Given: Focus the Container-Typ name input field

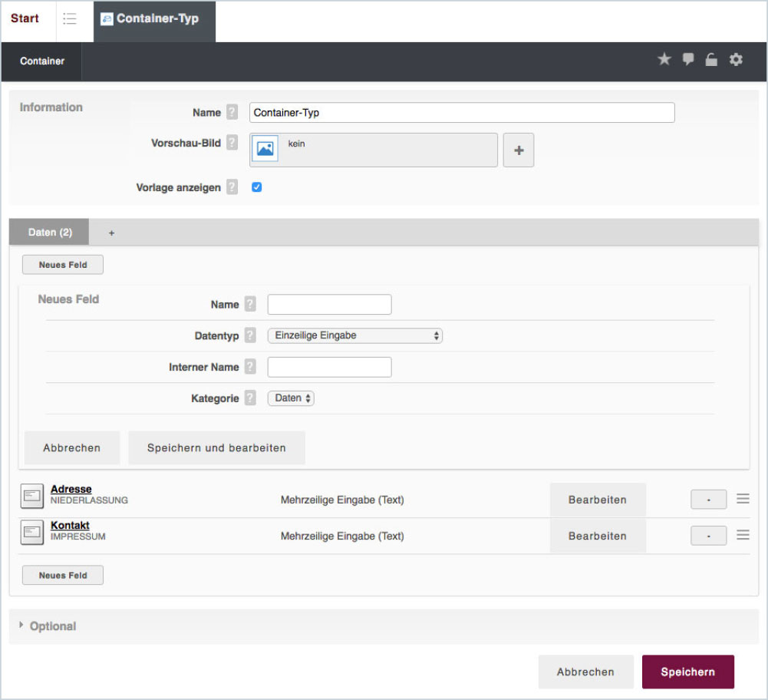Looking at the screenshot, I should coord(462,113).
